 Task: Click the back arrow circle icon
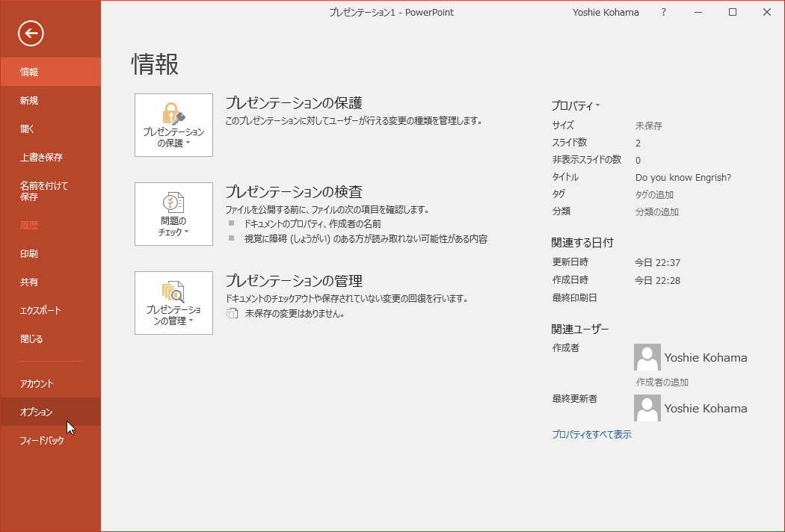click(31, 34)
